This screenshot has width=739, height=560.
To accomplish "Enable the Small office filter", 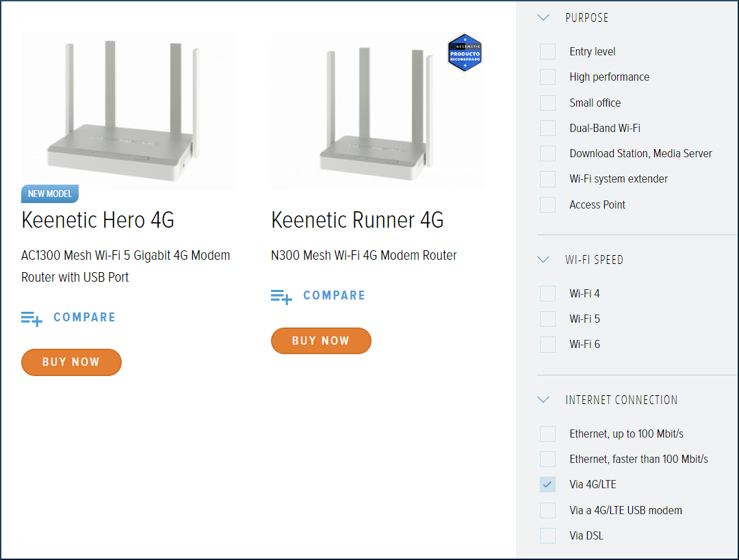I will (x=547, y=103).
